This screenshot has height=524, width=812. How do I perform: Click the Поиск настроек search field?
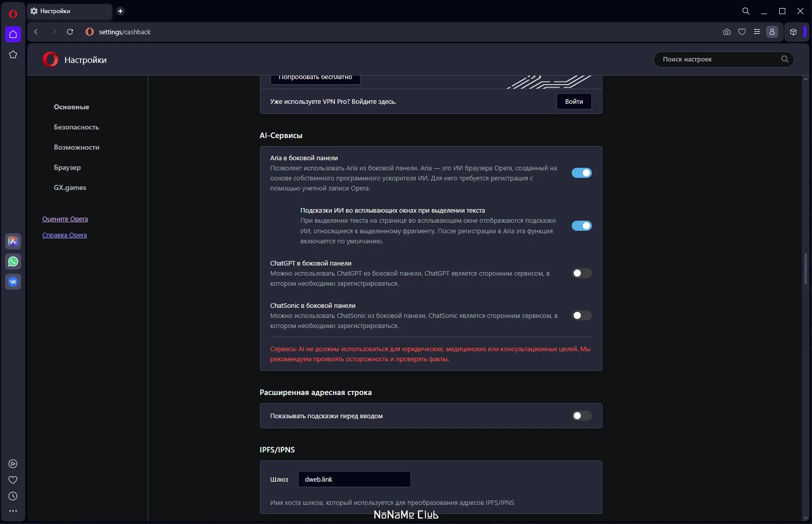[723, 59]
